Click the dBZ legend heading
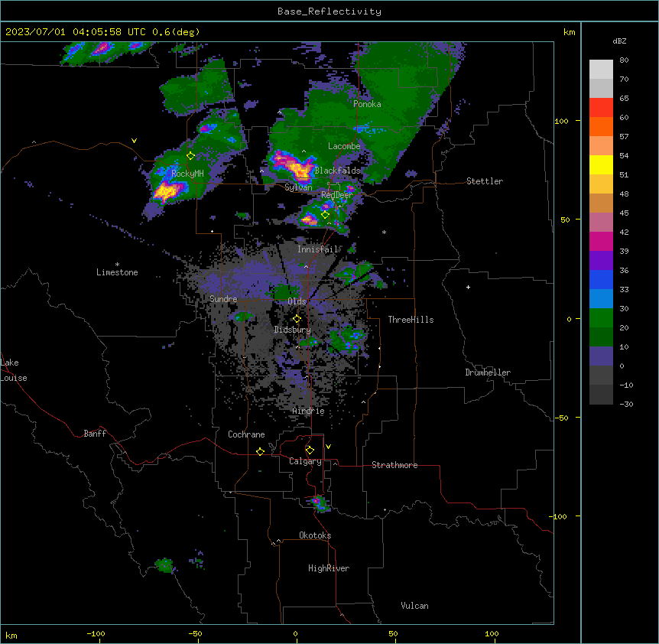The width and height of the screenshot is (659, 644). 619,41
